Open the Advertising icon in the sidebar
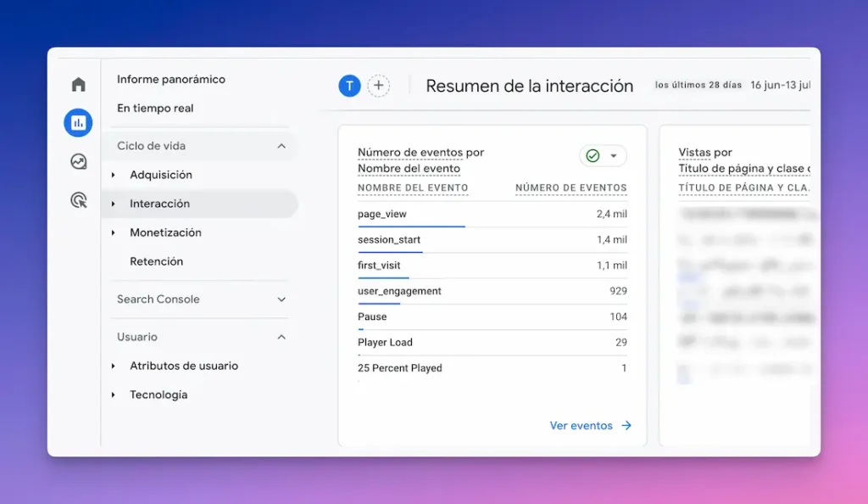This screenshot has height=504, width=868. pyautogui.click(x=78, y=199)
